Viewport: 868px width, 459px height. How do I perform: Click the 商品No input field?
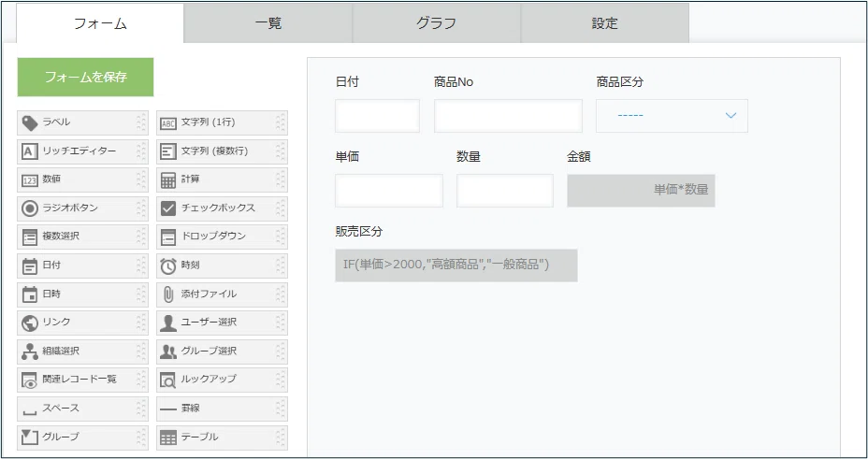click(508, 116)
